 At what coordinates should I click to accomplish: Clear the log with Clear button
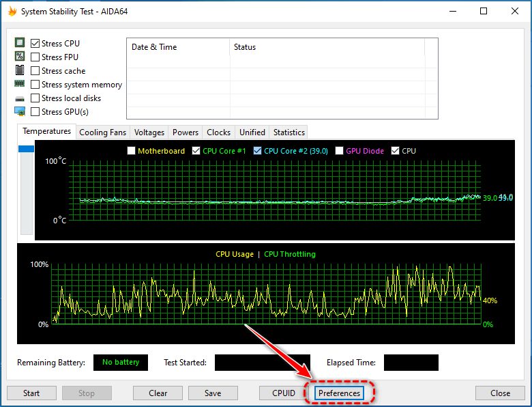(158, 393)
